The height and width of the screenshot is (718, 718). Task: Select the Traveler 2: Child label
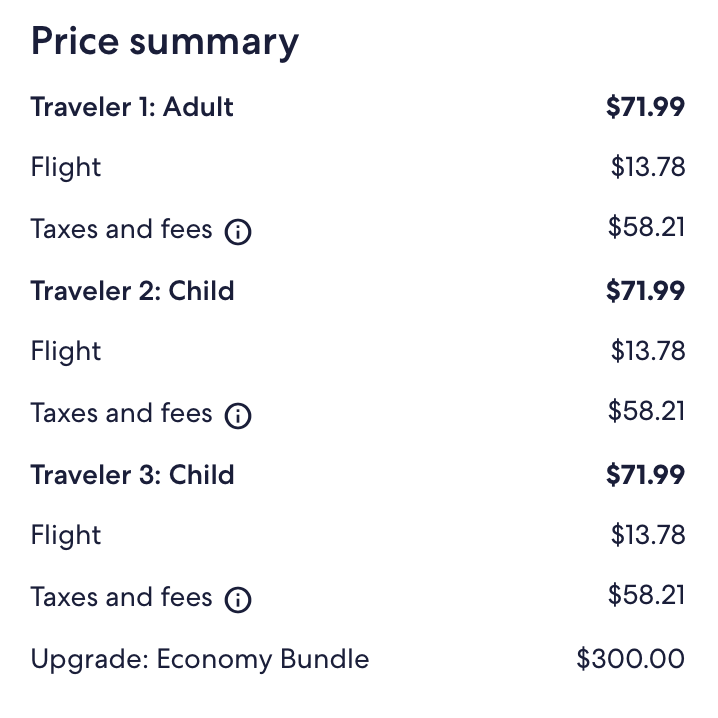pyautogui.click(x=132, y=291)
